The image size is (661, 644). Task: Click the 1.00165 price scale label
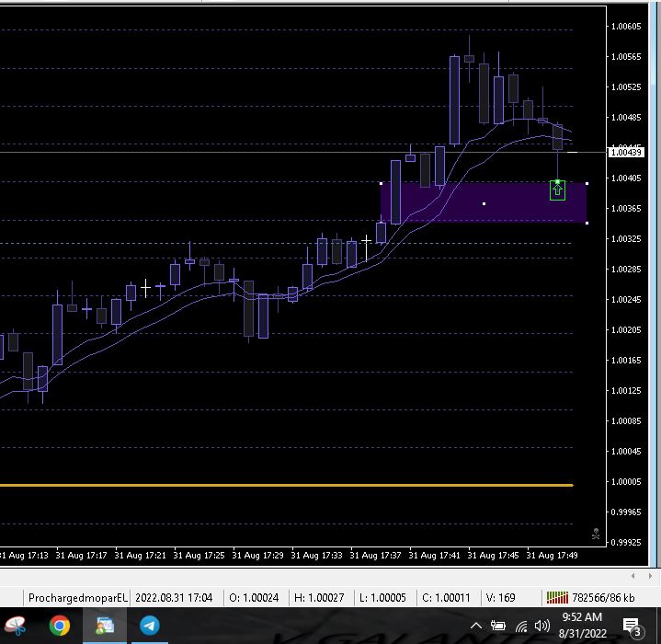coord(626,360)
